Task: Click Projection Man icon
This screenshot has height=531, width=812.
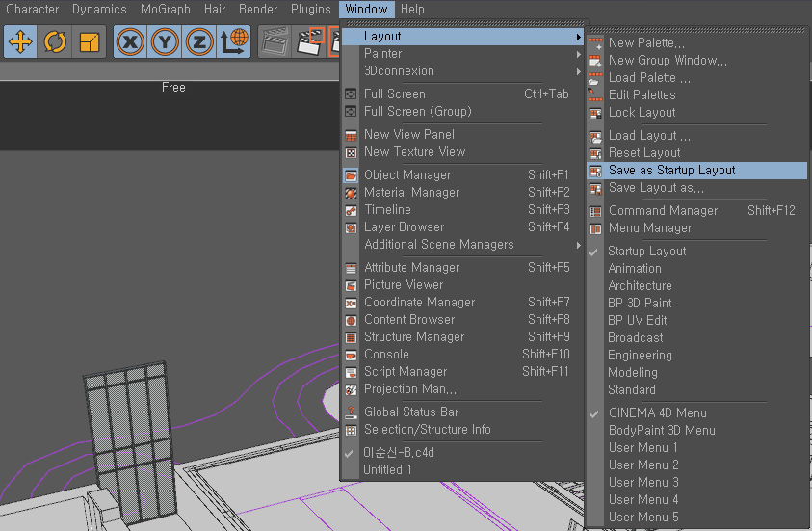Action: (351, 389)
